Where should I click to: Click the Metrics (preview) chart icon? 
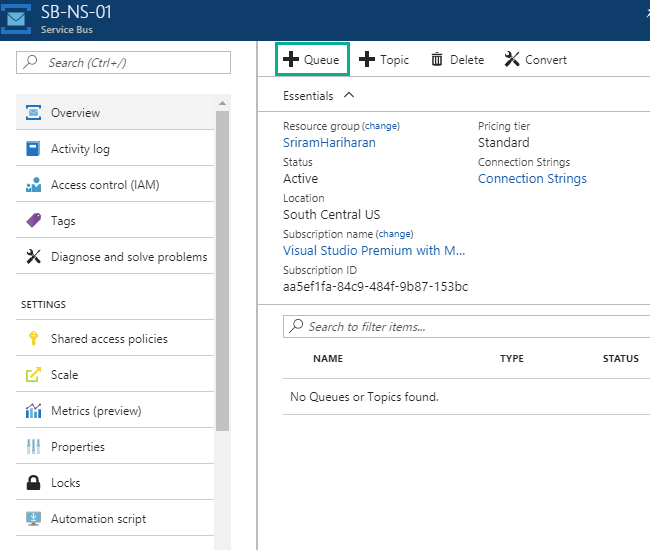(x=32, y=411)
